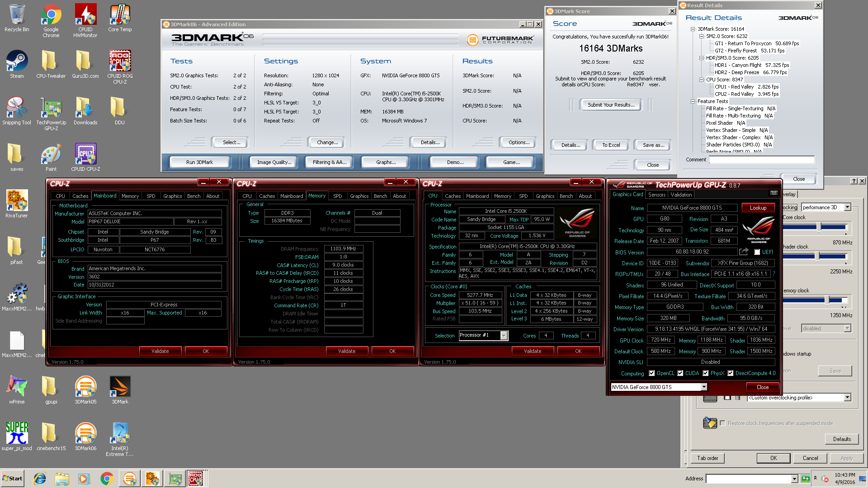Open the taskbar Address bar dropdown

tap(794, 479)
